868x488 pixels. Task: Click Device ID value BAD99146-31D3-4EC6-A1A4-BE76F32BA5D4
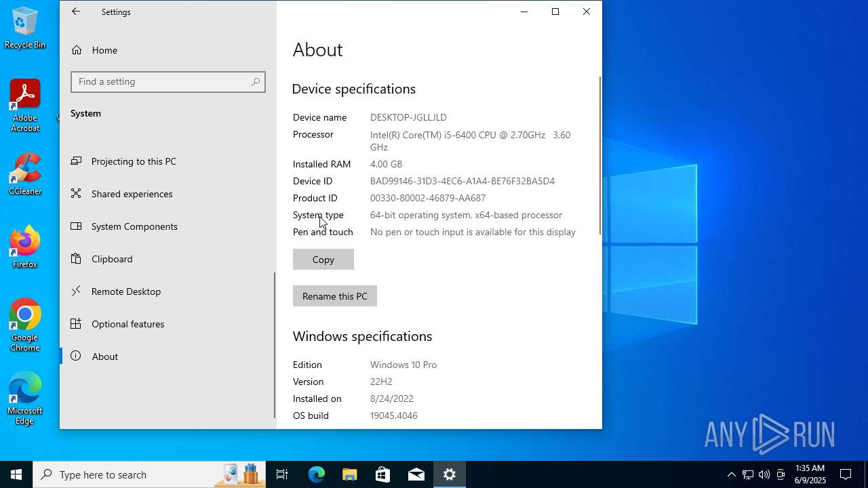tap(462, 181)
